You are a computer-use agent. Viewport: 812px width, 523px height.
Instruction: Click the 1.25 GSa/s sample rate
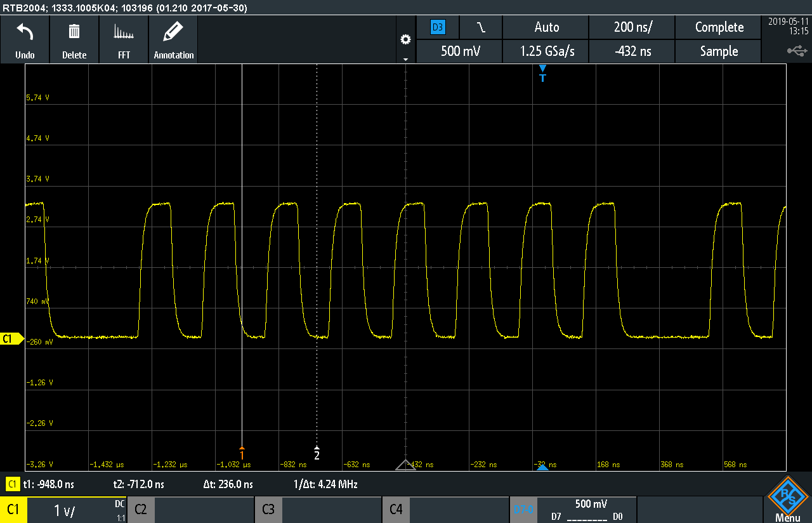546,51
